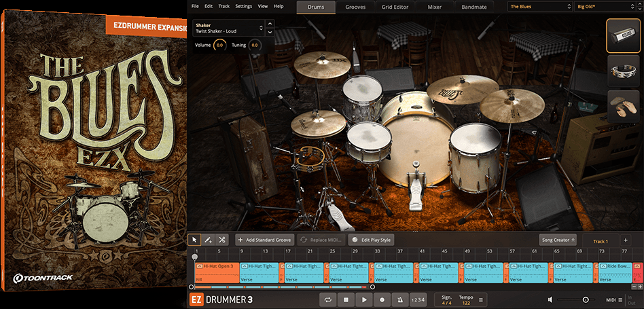This screenshot has width=644, height=309.
Task: Click the Replace MIDI button
Action: pos(321,240)
